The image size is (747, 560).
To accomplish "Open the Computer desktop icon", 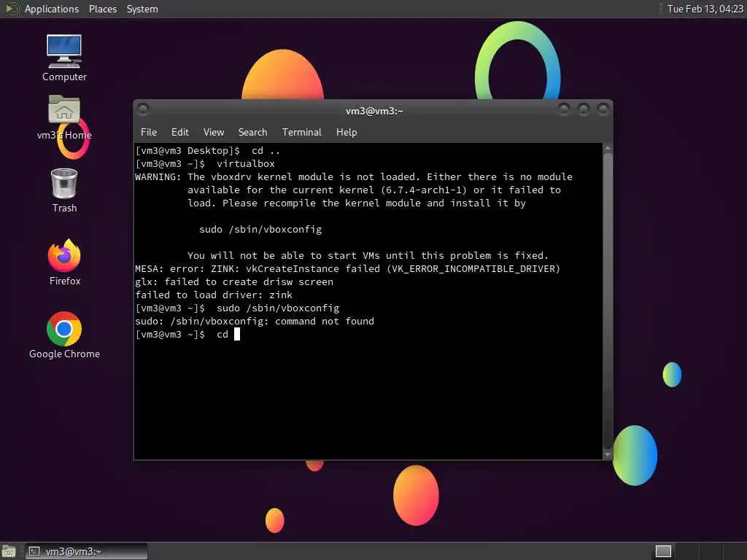I will [x=64, y=58].
